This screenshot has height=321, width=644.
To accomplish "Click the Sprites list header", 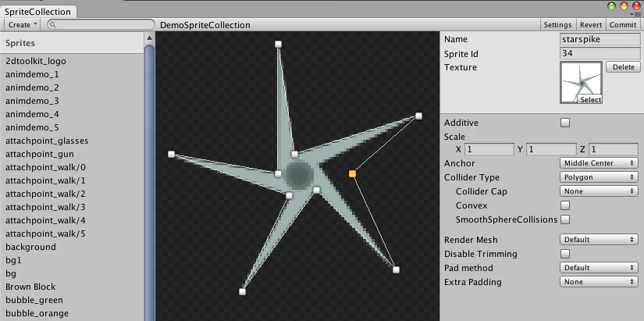I will coord(72,43).
